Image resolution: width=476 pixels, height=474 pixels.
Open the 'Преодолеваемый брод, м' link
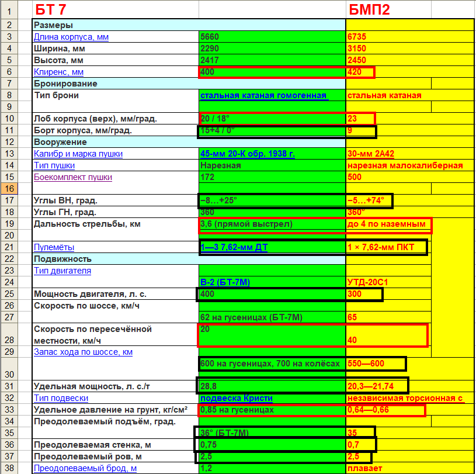(x=85, y=468)
